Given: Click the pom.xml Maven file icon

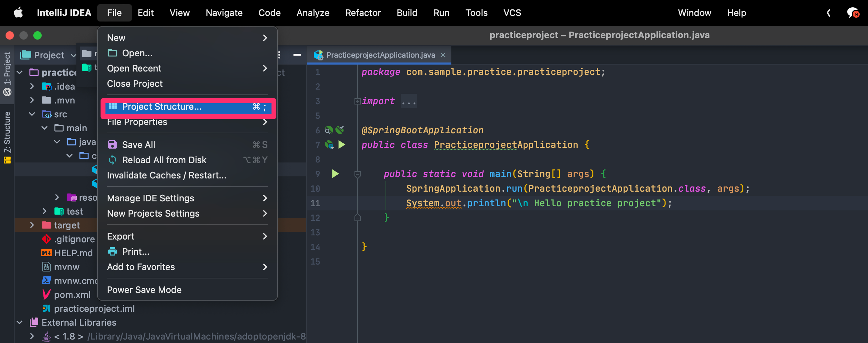Looking at the screenshot, I should (x=46, y=295).
